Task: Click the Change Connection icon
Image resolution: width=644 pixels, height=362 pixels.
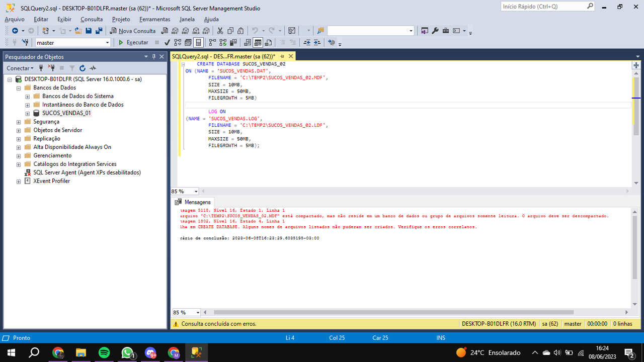Action: pos(25,43)
